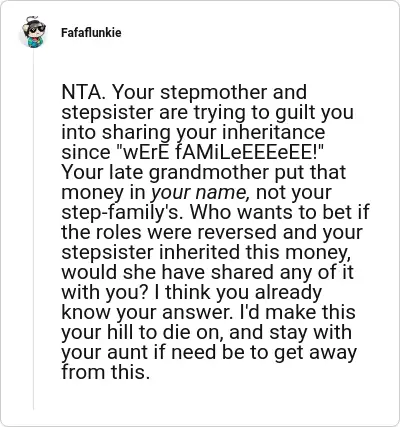This screenshot has height=427, width=400.
Task: Click the word "answer" in comment
Action: [195, 313]
